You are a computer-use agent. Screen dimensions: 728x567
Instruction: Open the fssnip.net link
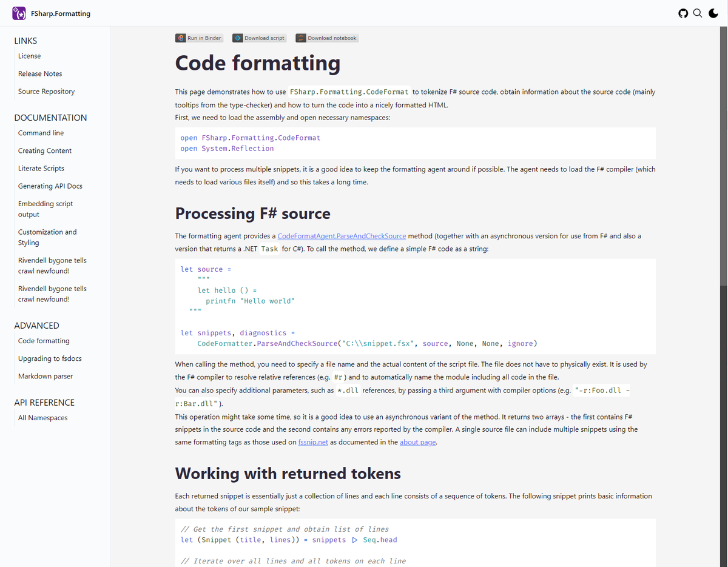[313, 442]
